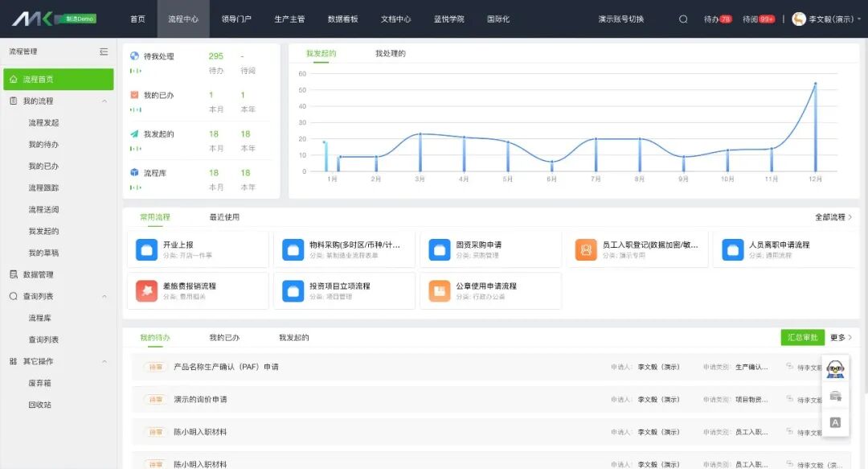Screen dimensions: 868x469
Task: Click the search magnifier icon in top bar
Action: (x=683, y=19)
